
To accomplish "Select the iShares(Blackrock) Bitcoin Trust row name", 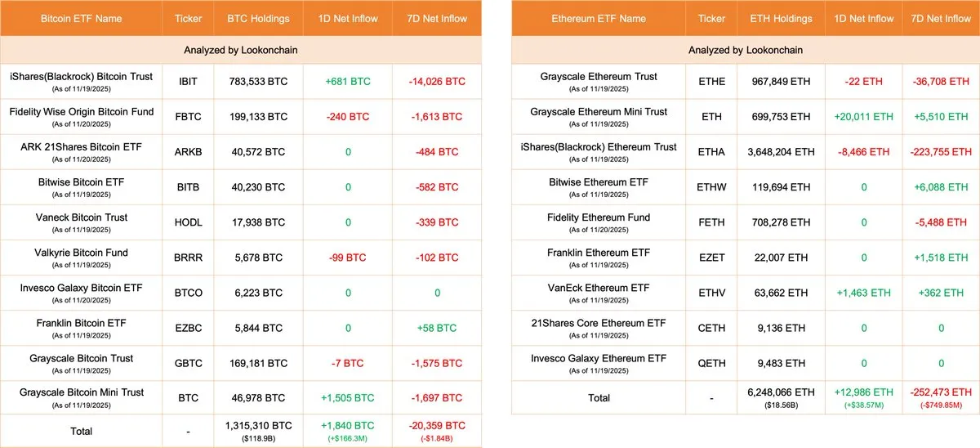I will 81,77.
